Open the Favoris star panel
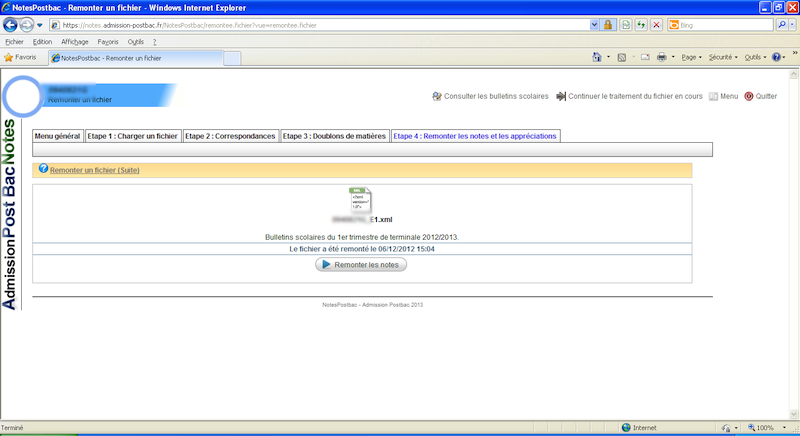Image resolution: width=800 pixels, height=436 pixels. (x=21, y=58)
